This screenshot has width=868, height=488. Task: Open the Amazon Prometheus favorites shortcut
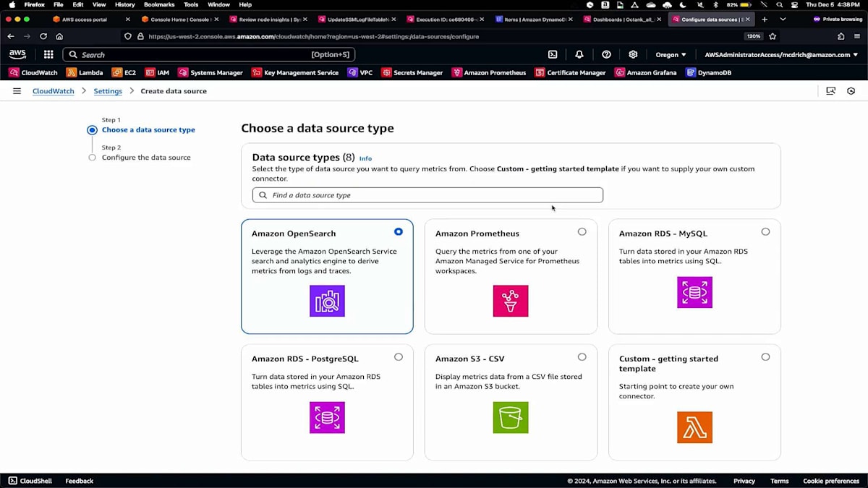(x=489, y=72)
